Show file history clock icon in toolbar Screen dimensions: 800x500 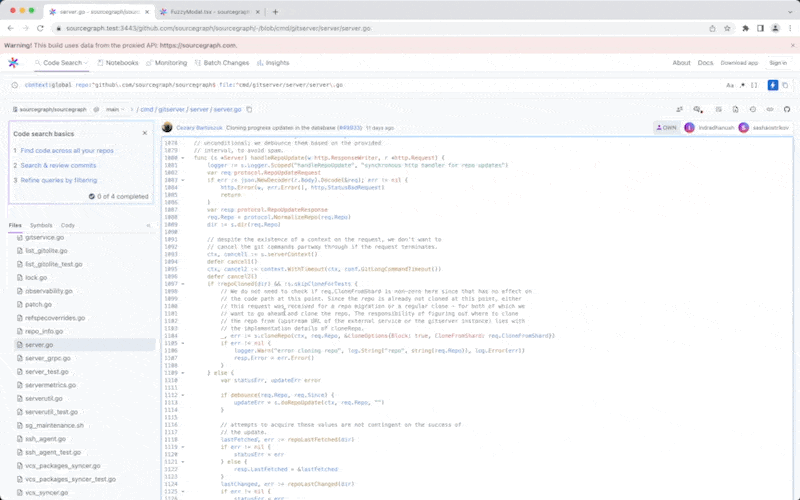click(x=753, y=109)
